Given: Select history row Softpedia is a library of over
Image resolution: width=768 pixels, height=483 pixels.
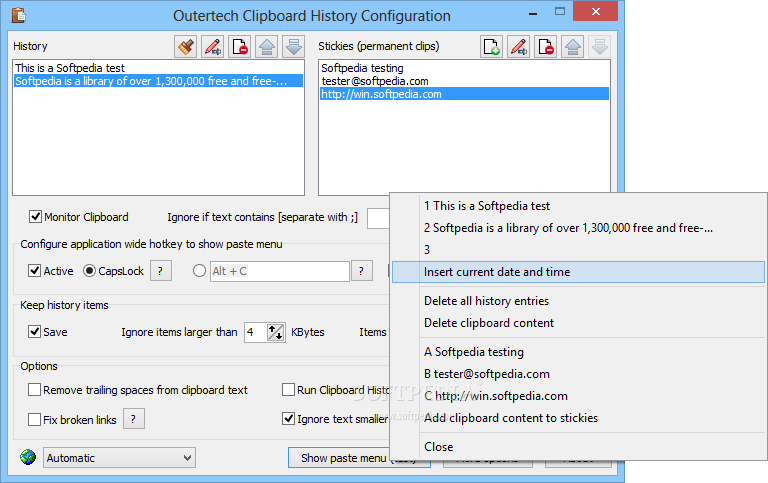Looking at the screenshot, I should (x=159, y=81).
